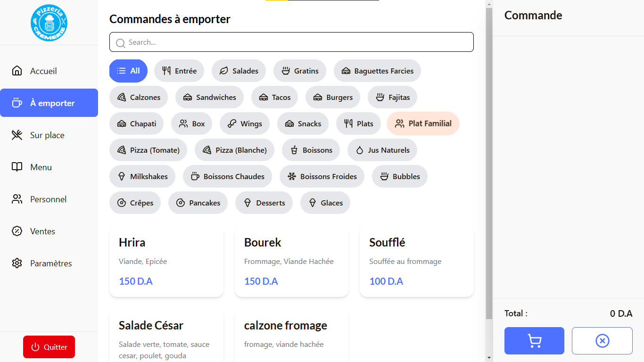Filter by the All category
The height and width of the screenshot is (362, 644).
click(128, 71)
